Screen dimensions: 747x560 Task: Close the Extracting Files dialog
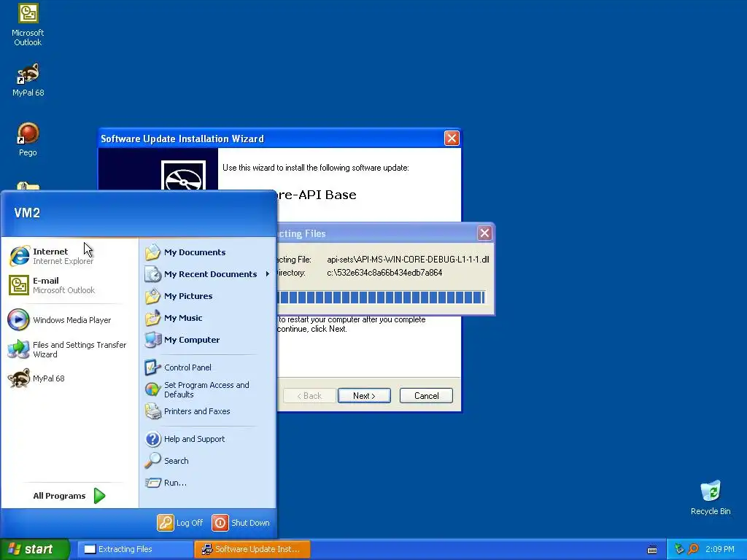coord(484,233)
